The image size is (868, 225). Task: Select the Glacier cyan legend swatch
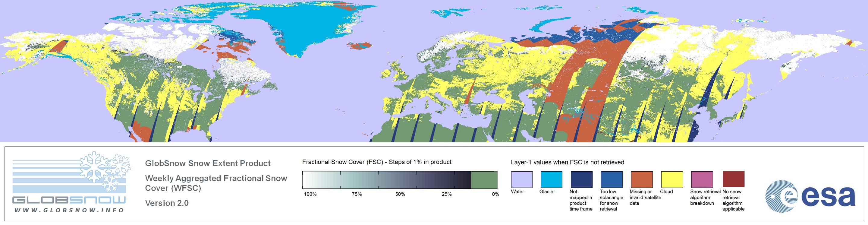coord(551,179)
